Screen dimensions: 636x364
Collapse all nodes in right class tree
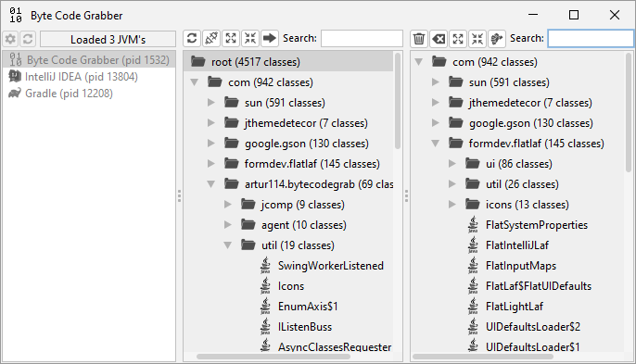[x=477, y=39]
